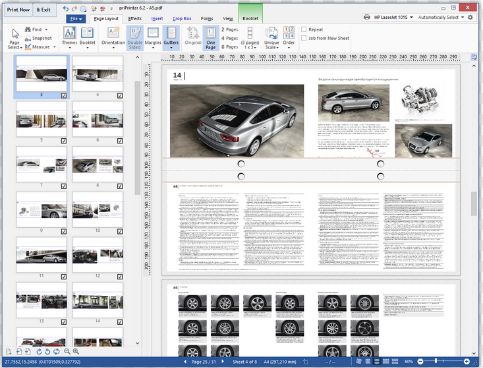Click the Undo arrow in quick access toolbar

tap(66, 9)
